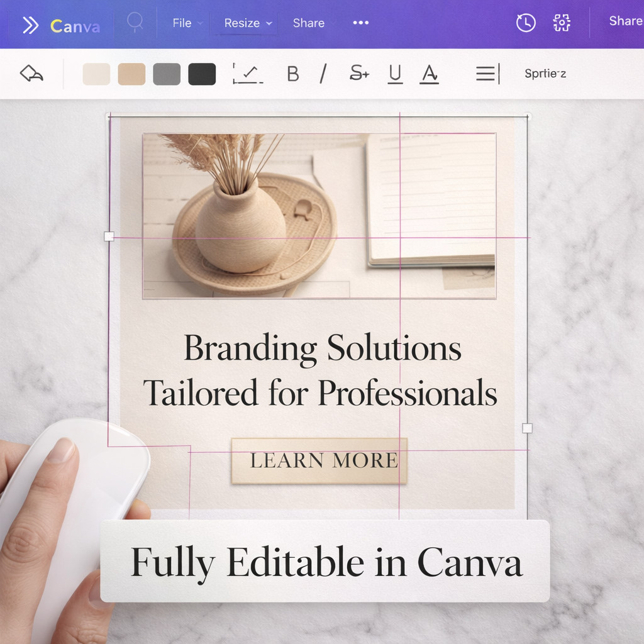Click the Canva logo
Screen dimensions: 644x644
coord(75,26)
